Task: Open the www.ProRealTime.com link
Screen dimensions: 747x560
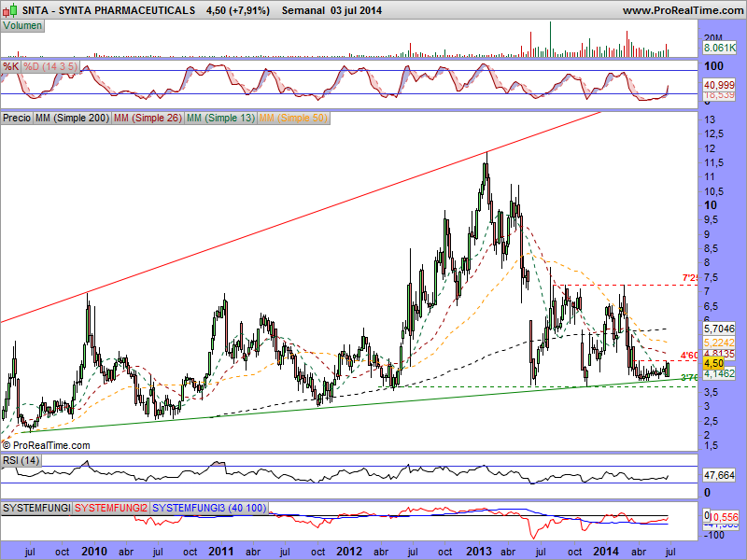Action: coord(683,10)
